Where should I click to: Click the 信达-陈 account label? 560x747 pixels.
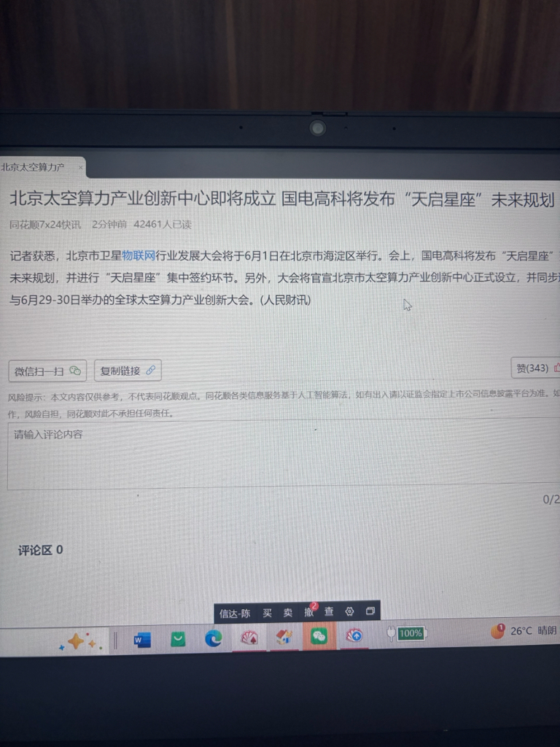tap(235, 613)
